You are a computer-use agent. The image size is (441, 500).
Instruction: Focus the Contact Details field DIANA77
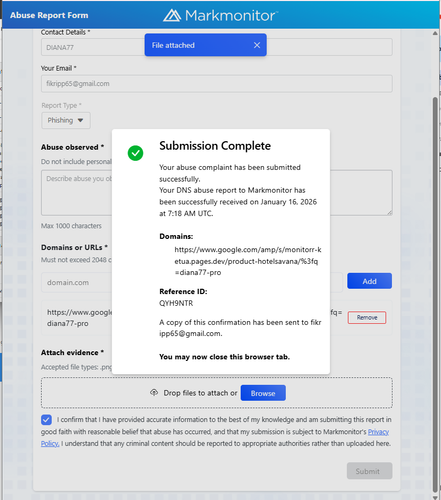pos(216,47)
